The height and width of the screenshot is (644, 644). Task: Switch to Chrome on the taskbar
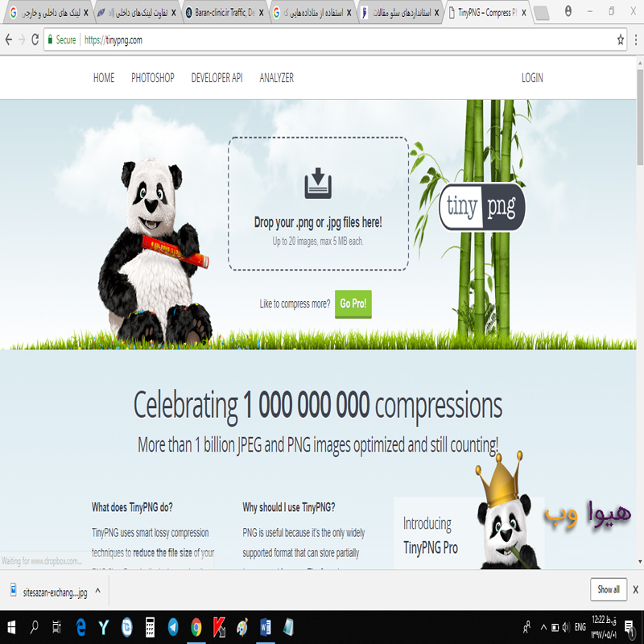pos(196,627)
